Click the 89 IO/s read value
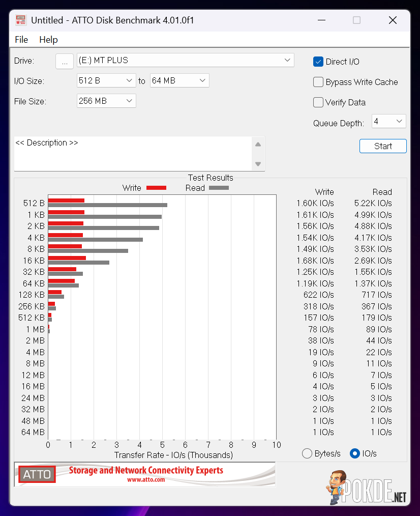The height and width of the screenshot is (516, 420). 379,329
